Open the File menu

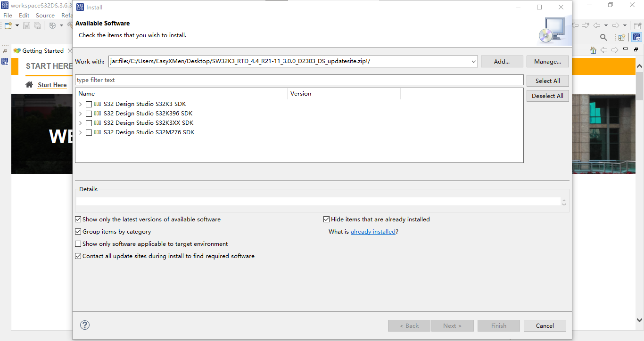point(8,15)
